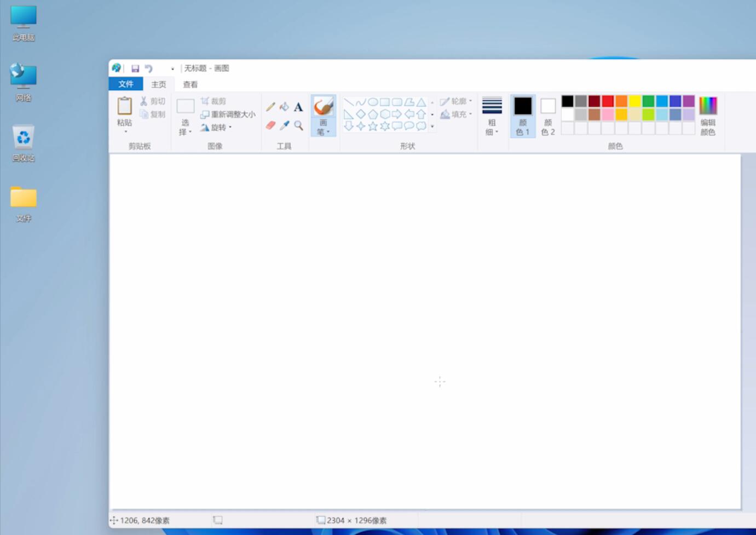
Task: Expand the 旋转 rotate dropdown
Action: [216, 128]
